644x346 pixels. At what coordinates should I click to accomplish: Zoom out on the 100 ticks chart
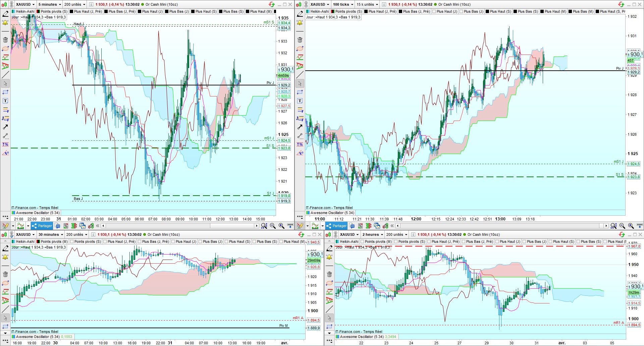click(622, 226)
